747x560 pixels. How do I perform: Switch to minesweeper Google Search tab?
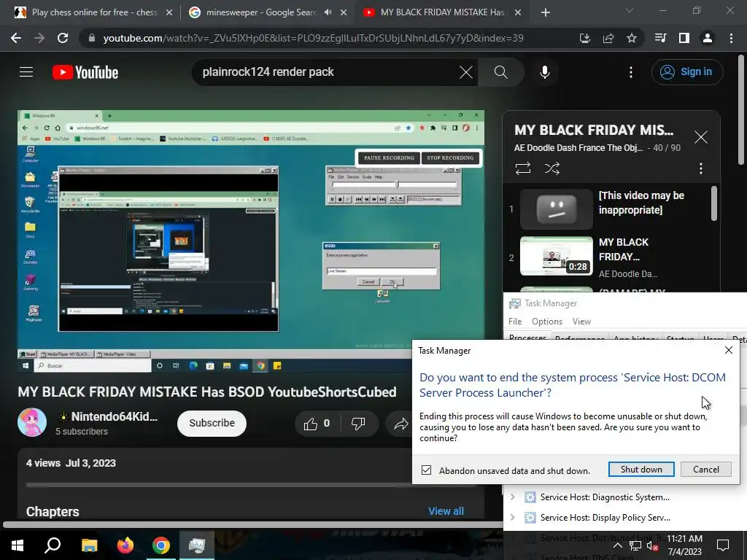coord(260,12)
